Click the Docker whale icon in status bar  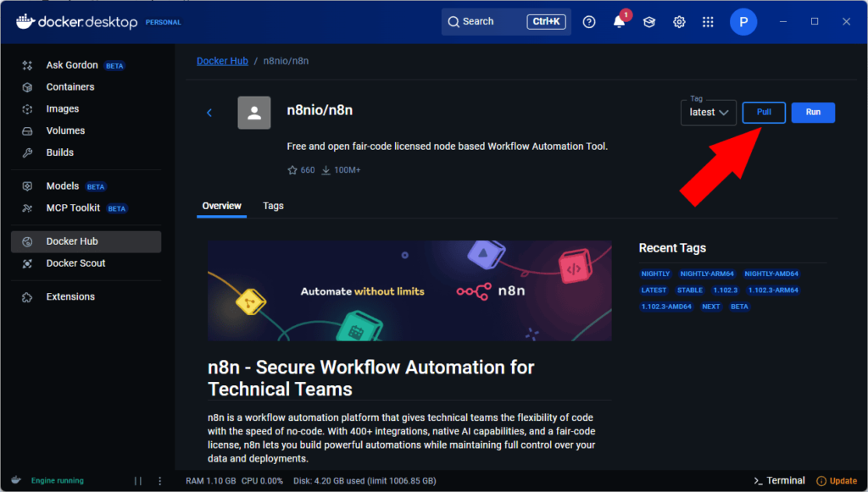[16, 480]
